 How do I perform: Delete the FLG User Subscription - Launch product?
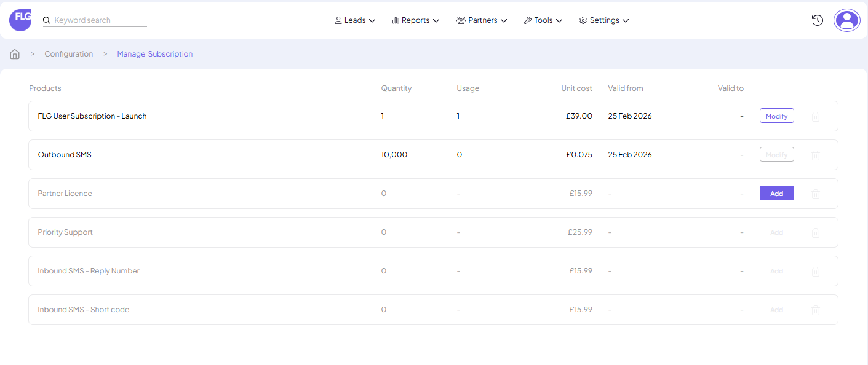pyautogui.click(x=816, y=116)
